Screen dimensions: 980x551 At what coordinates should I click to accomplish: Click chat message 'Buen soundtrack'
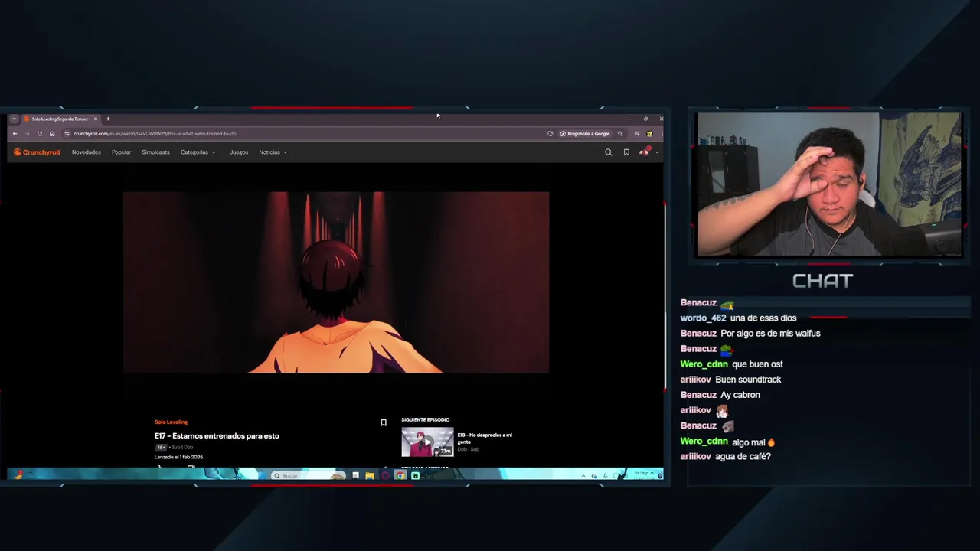(748, 380)
